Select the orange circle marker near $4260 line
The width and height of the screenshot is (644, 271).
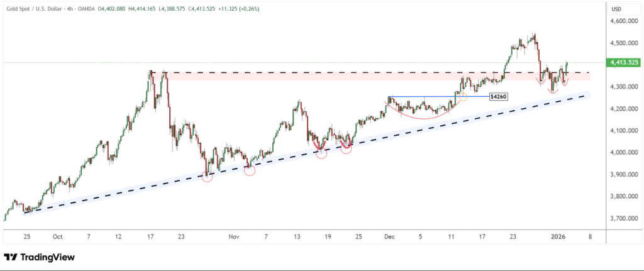pos(462,97)
